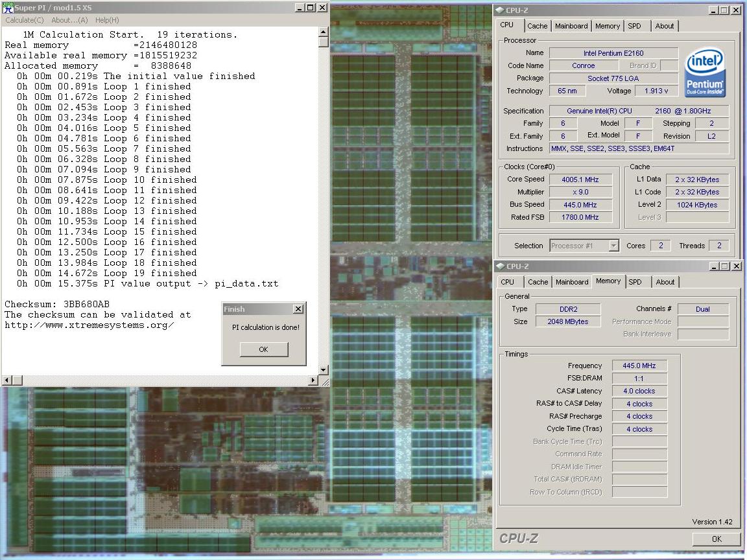Click the Level 2 cache value '1024 KBytes'
Image resolution: width=747 pixels, height=560 pixels.
(x=697, y=205)
